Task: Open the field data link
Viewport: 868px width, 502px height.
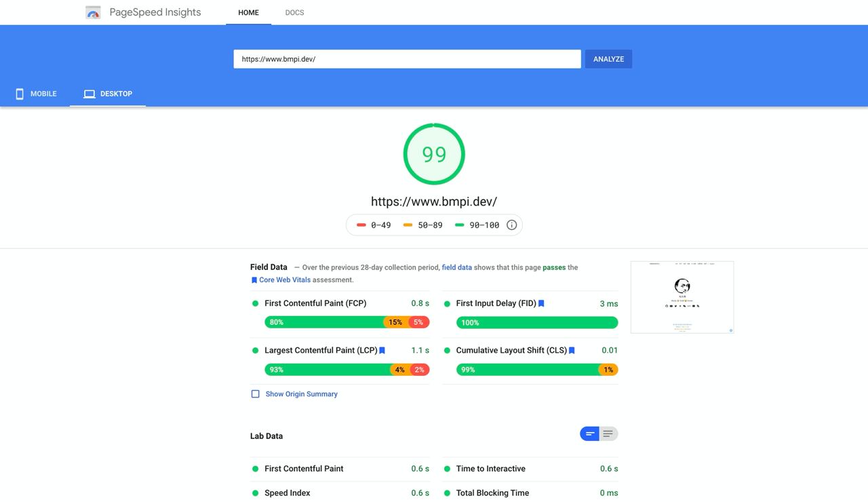Action: tap(456, 267)
